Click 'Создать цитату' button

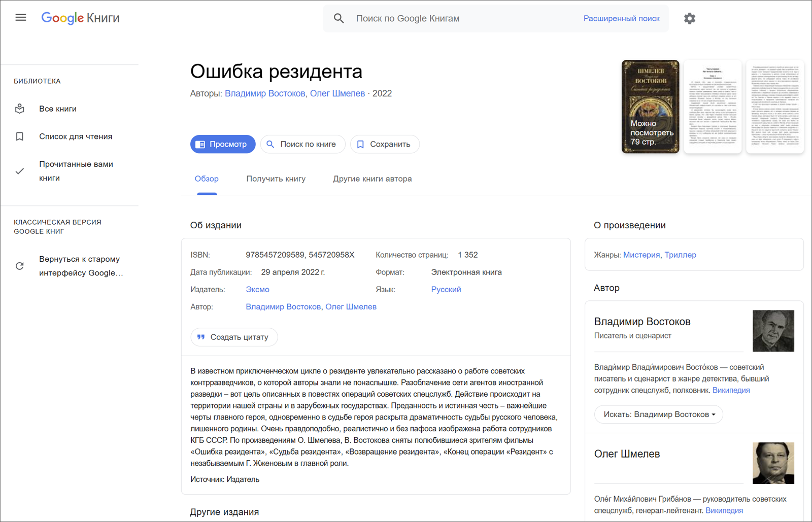(234, 337)
